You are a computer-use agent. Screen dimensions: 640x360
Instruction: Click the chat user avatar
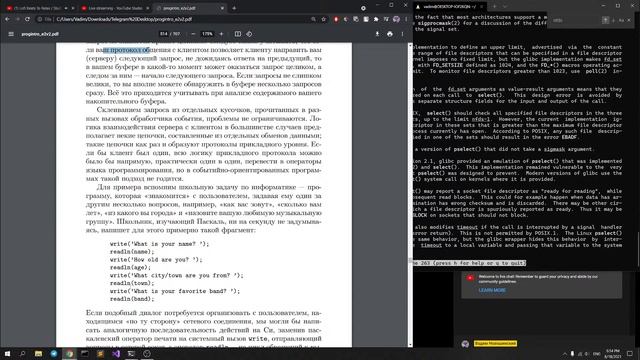(x=465, y=344)
